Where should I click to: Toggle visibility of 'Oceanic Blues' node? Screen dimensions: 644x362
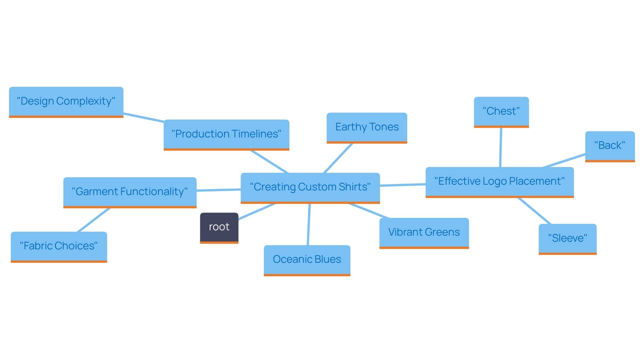pos(307,259)
